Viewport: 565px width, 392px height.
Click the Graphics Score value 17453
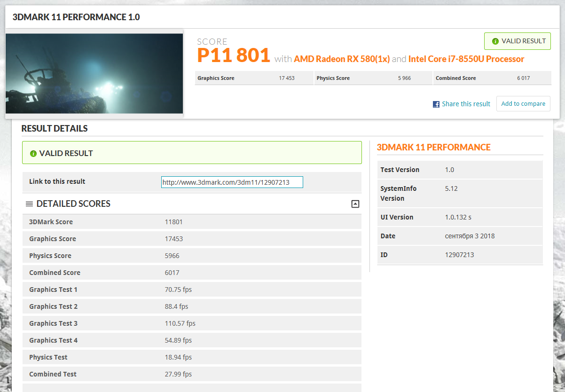pyautogui.click(x=173, y=239)
